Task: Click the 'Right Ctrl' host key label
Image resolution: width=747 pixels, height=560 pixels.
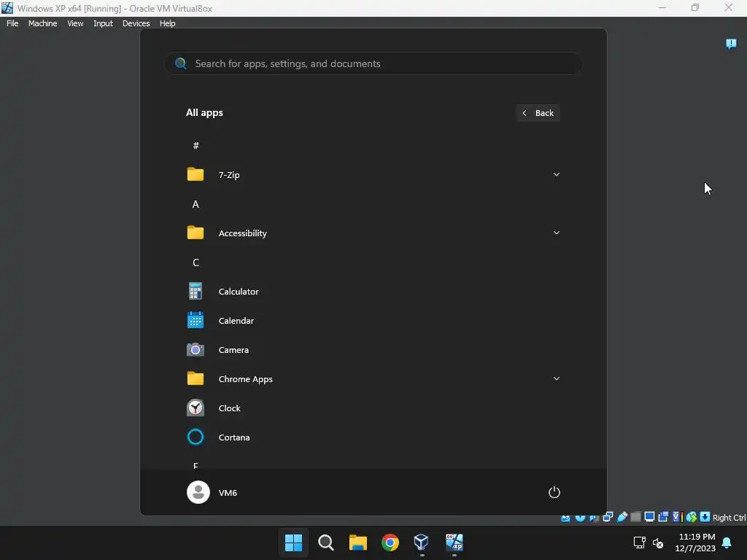Action: [729, 518]
